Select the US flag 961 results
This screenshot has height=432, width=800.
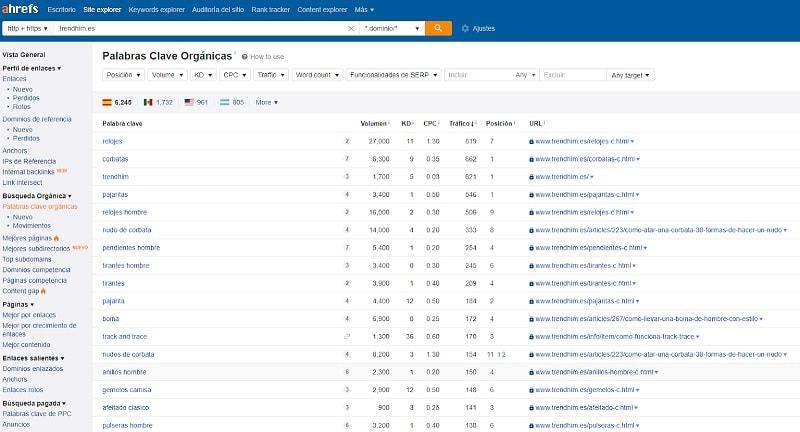(196, 102)
